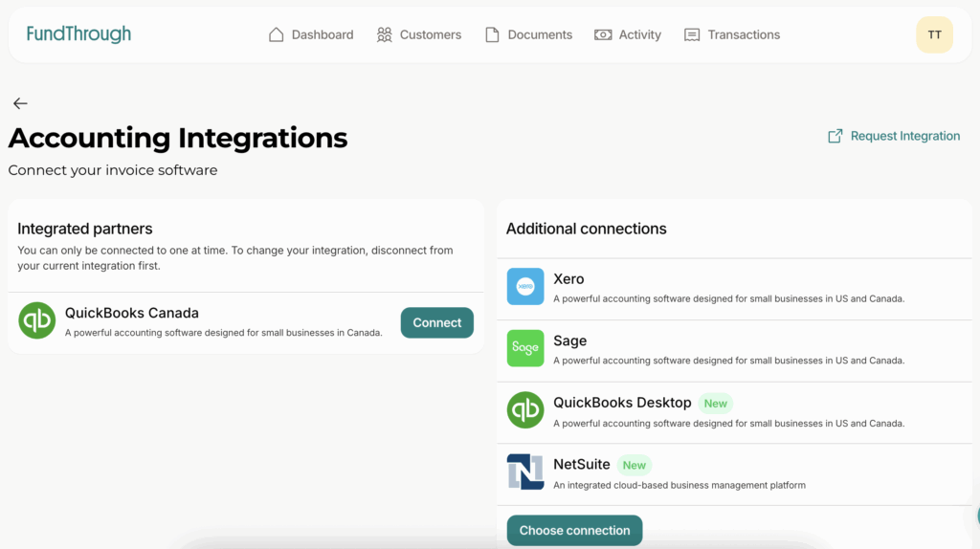
Task: Open the TT user avatar menu
Action: [934, 35]
